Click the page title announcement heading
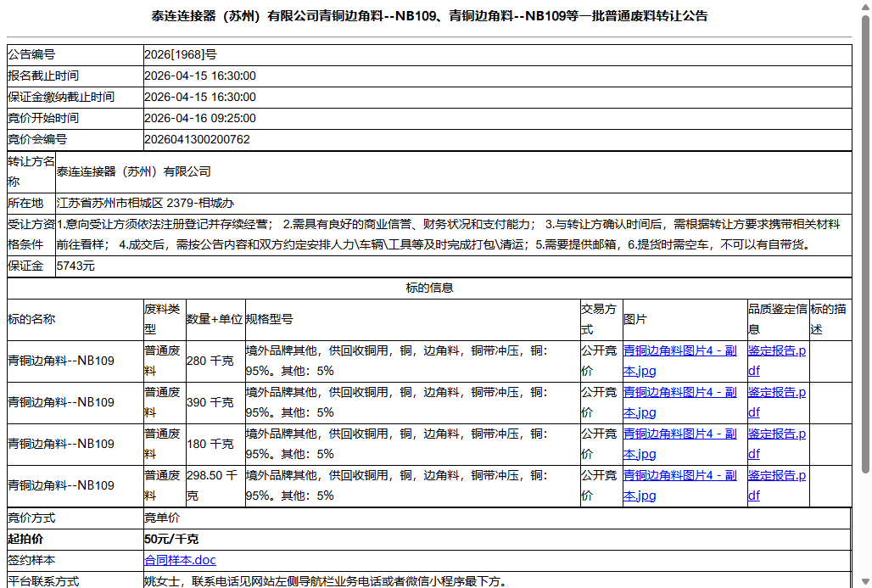 coord(429,16)
